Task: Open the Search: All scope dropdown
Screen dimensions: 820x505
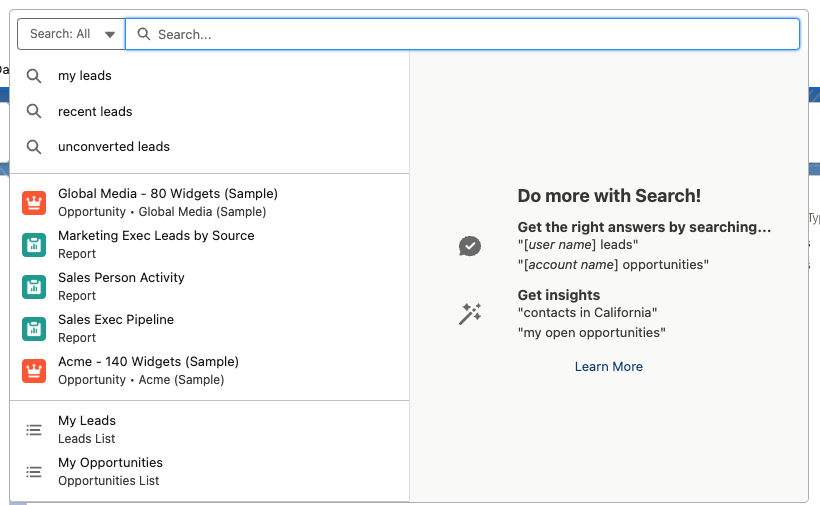Action: pyautogui.click(x=70, y=34)
